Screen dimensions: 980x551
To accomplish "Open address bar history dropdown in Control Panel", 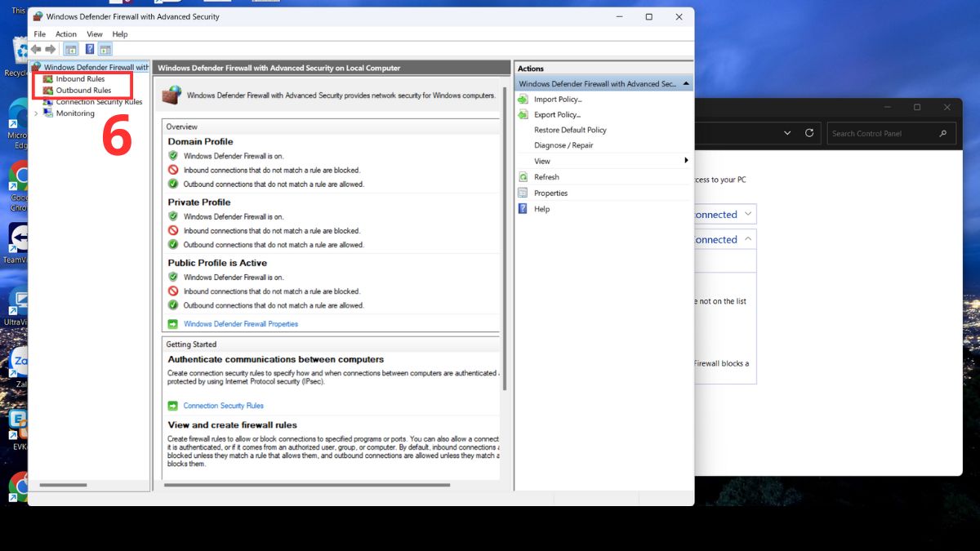I will pyautogui.click(x=787, y=133).
